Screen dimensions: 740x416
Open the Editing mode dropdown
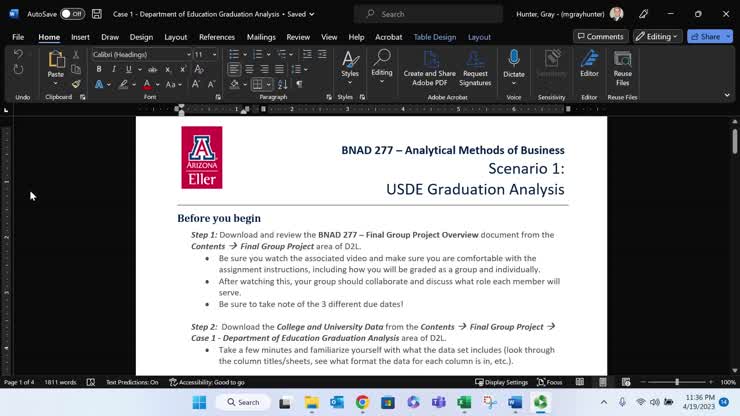coord(657,36)
